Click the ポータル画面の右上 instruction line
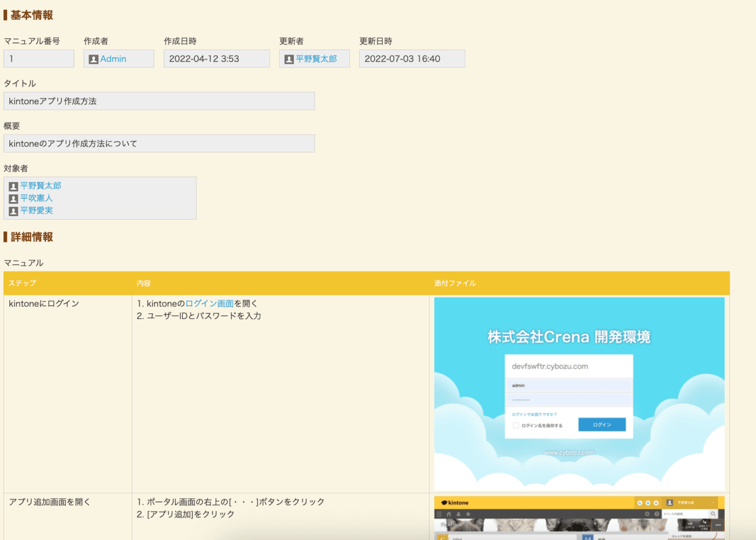Screen dimensions: 756x540 click(231, 502)
